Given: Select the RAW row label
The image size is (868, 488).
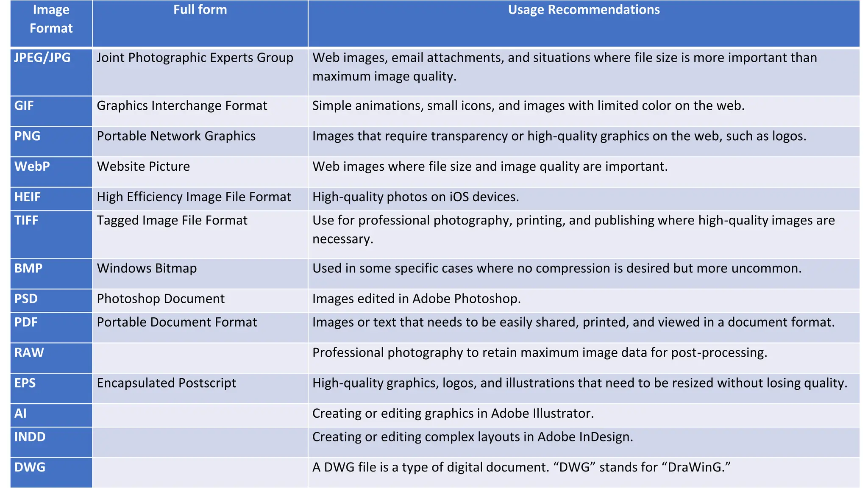Looking at the screenshot, I should 29,353.
